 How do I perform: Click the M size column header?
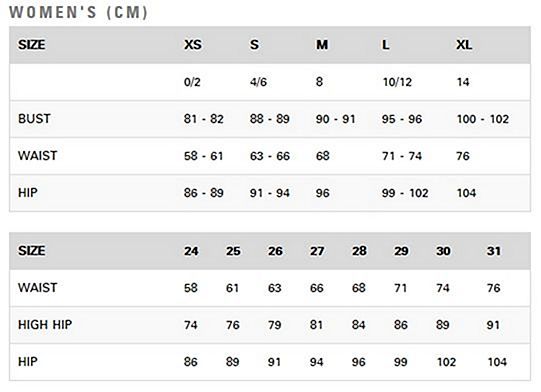pyautogui.click(x=322, y=45)
